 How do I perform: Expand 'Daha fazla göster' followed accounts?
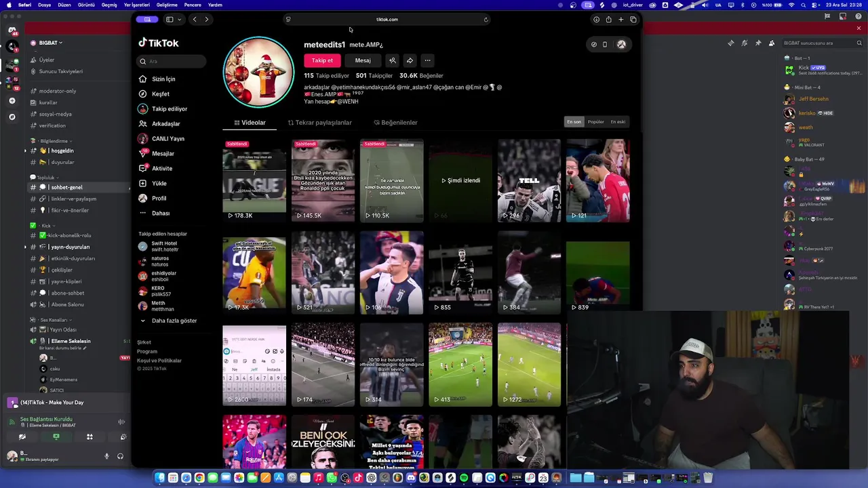point(168,321)
